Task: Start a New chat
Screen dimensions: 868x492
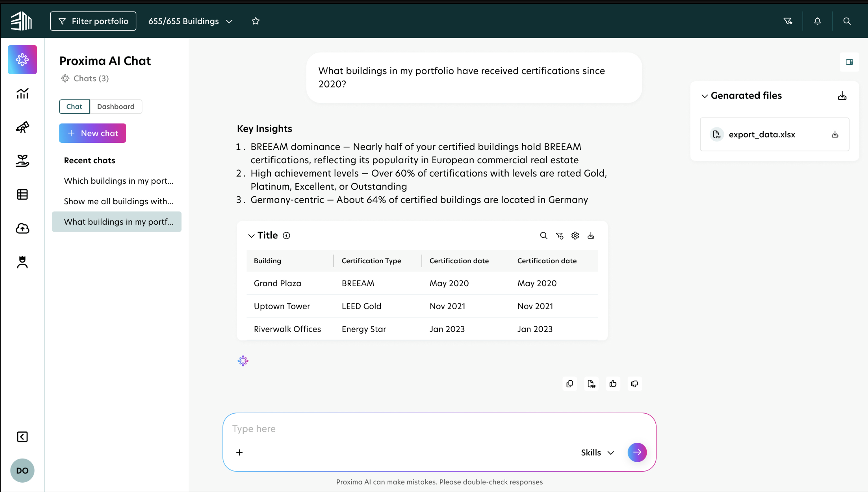Action: coord(92,133)
